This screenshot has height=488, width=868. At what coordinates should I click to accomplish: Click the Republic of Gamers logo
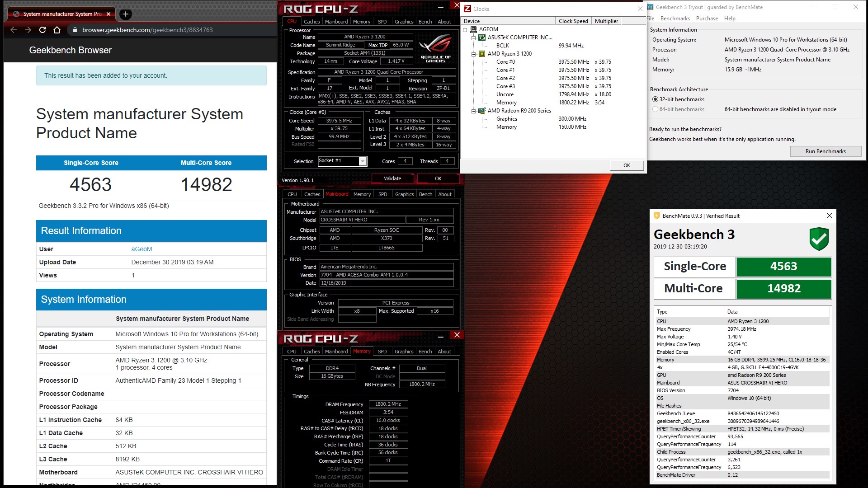[x=435, y=48]
